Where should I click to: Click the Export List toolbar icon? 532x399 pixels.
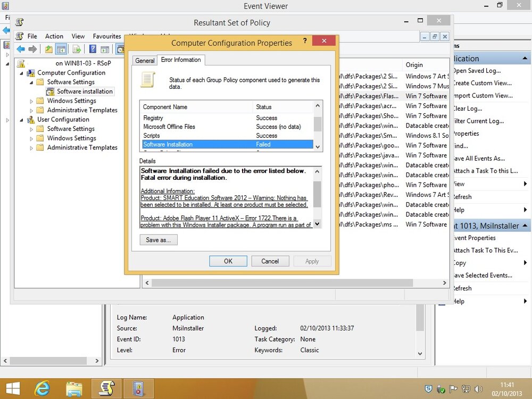click(x=77, y=49)
